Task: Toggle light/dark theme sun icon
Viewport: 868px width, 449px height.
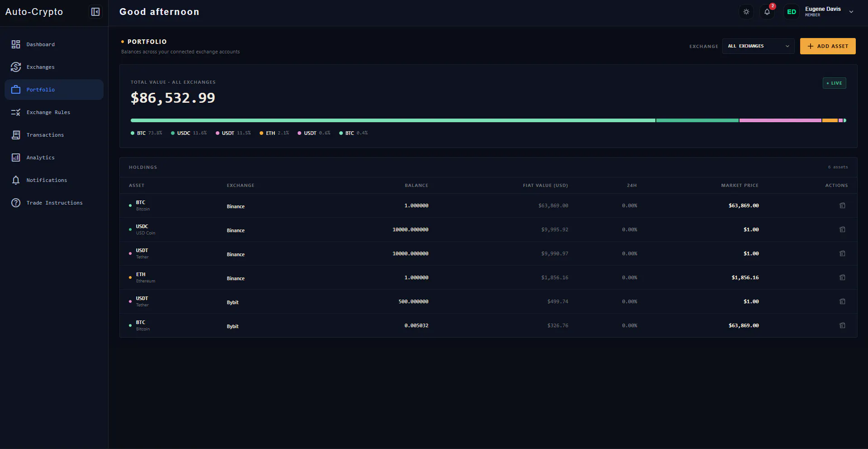Action: [746, 12]
